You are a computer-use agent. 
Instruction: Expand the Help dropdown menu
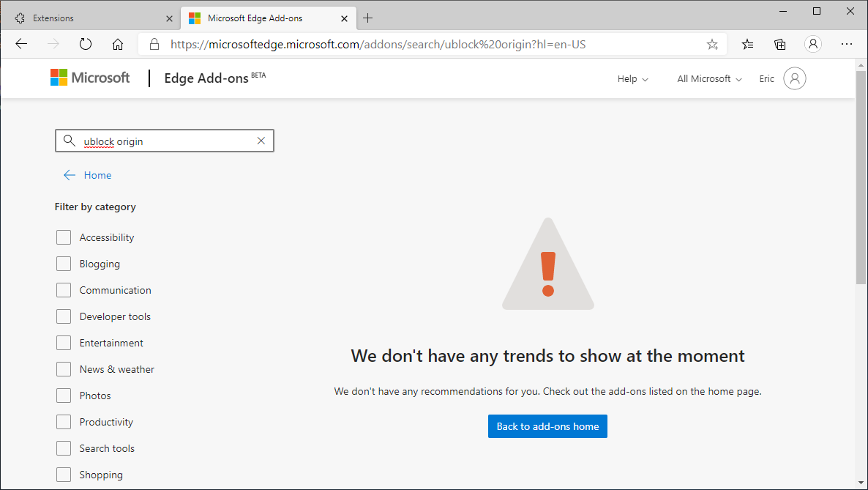click(633, 78)
